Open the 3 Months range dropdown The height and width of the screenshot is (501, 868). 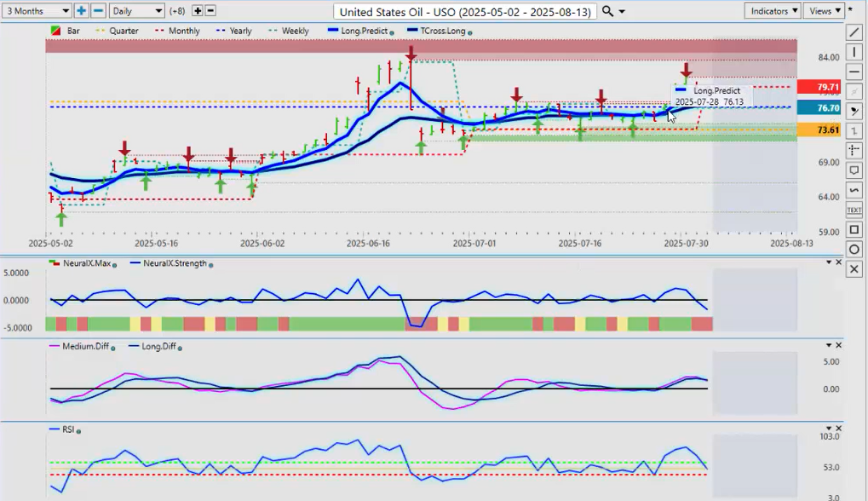tap(37, 11)
